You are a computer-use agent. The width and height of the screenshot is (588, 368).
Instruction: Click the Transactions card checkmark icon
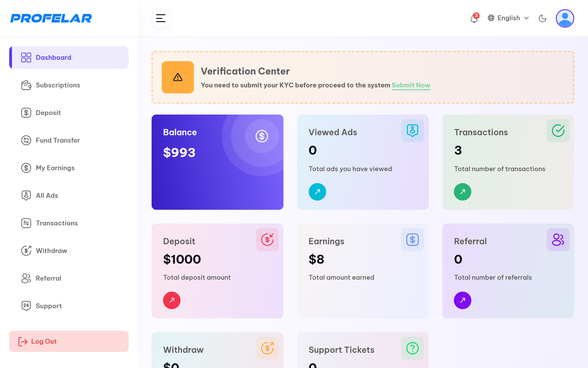pos(558,131)
